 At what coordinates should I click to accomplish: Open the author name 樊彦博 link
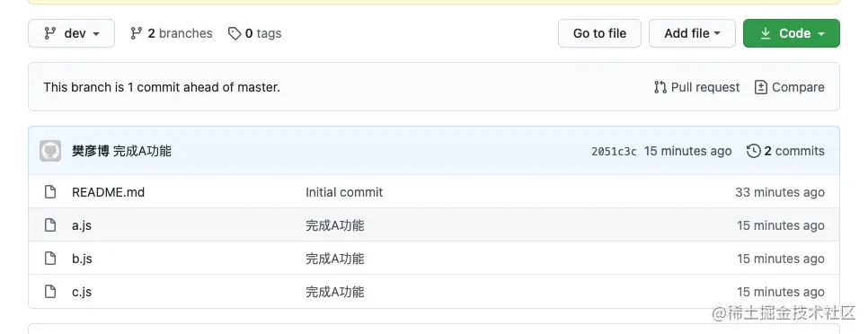point(91,151)
